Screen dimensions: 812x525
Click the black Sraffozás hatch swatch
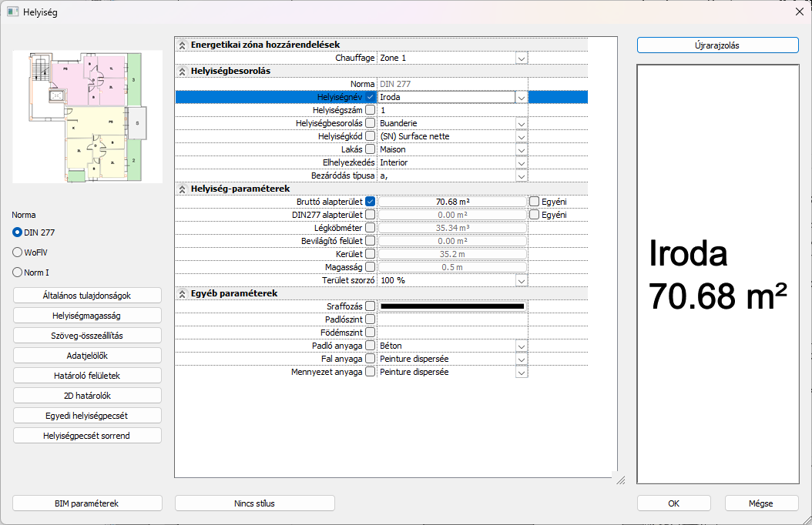452,306
